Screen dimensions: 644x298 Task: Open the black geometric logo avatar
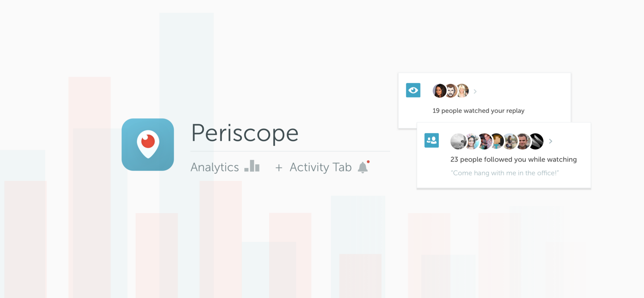click(x=536, y=141)
